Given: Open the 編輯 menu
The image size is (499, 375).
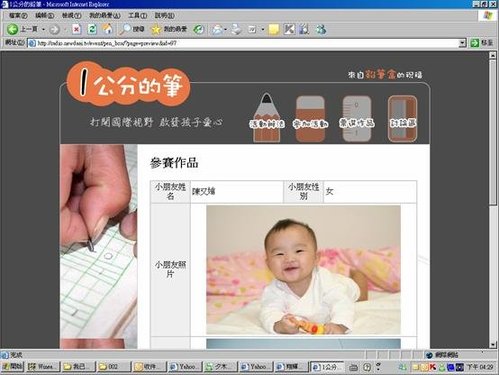Looking at the screenshot, I should coord(45,16).
